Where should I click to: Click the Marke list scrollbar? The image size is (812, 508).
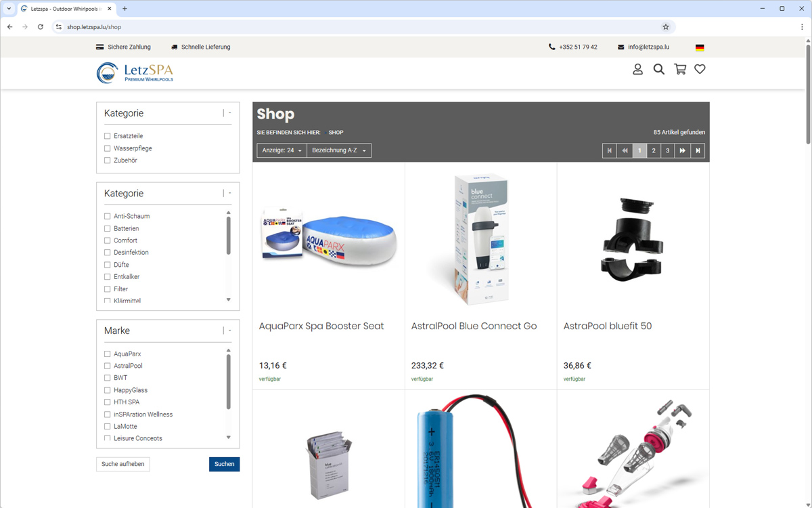coord(228,383)
